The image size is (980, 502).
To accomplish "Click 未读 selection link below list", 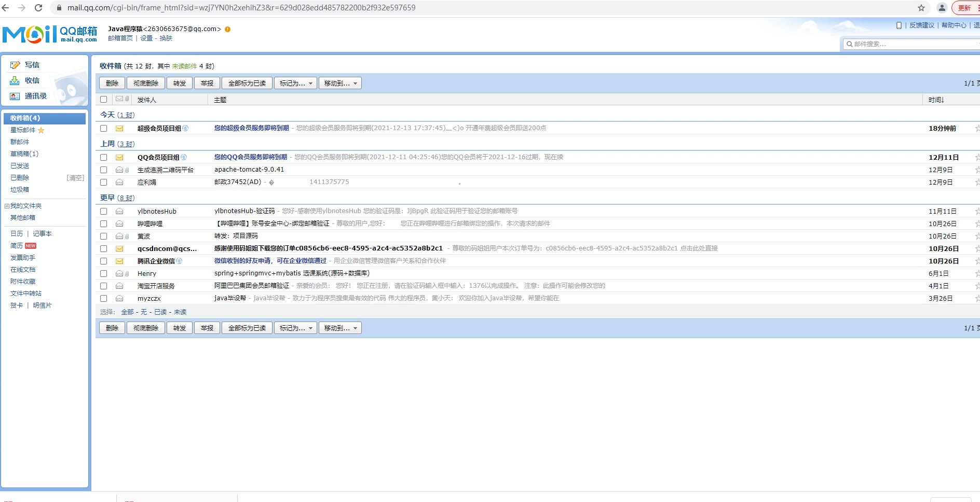I will (x=180, y=312).
